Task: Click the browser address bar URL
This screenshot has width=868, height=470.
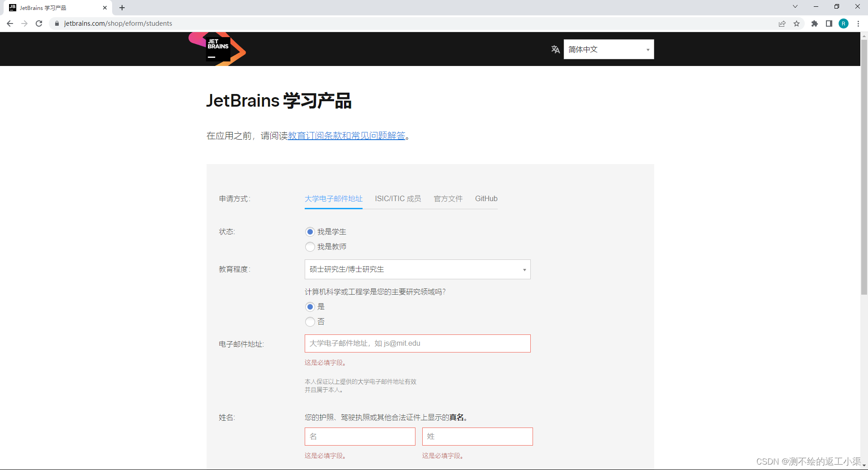Action: pos(118,23)
